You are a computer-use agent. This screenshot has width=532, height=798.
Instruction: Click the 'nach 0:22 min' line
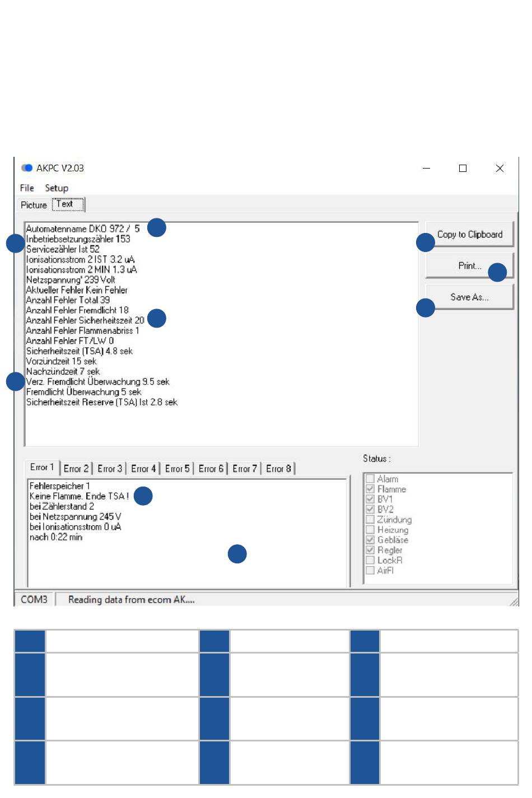click(x=56, y=537)
